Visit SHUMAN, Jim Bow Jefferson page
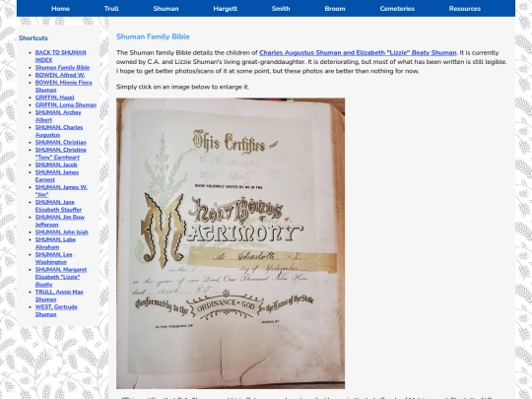 point(60,221)
